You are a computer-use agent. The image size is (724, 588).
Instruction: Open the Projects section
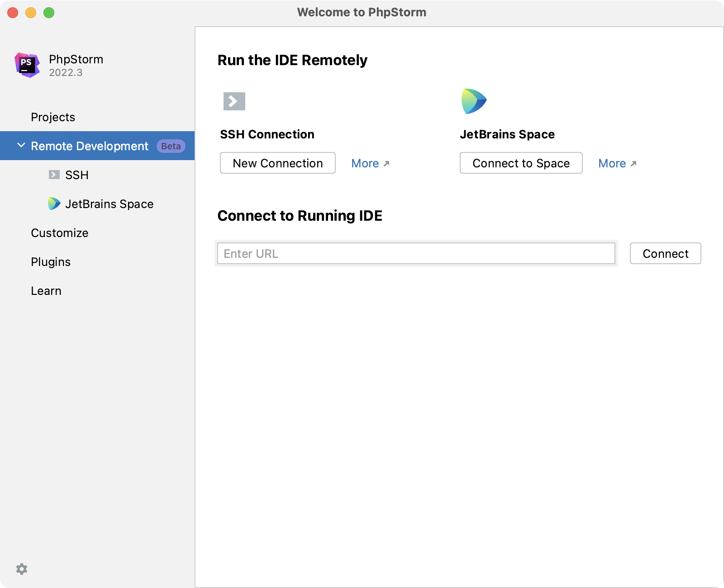pyautogui.click(x=53, y=117)
